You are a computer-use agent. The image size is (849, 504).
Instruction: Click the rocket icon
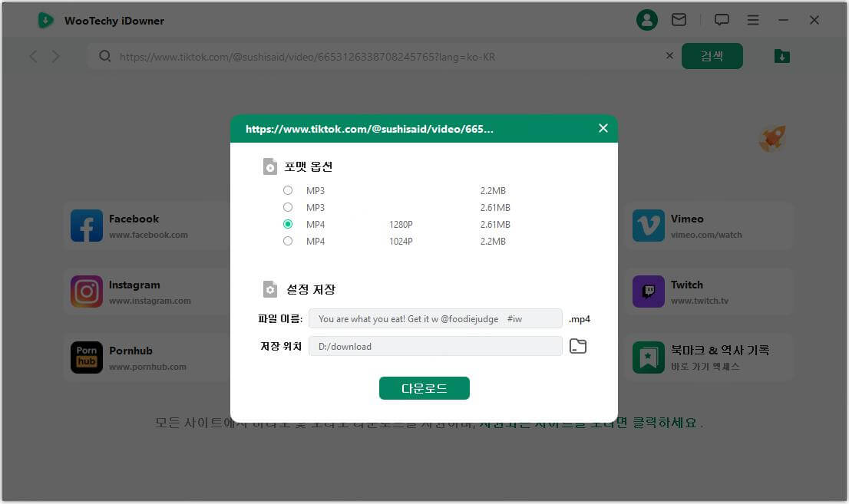(771, 139)
